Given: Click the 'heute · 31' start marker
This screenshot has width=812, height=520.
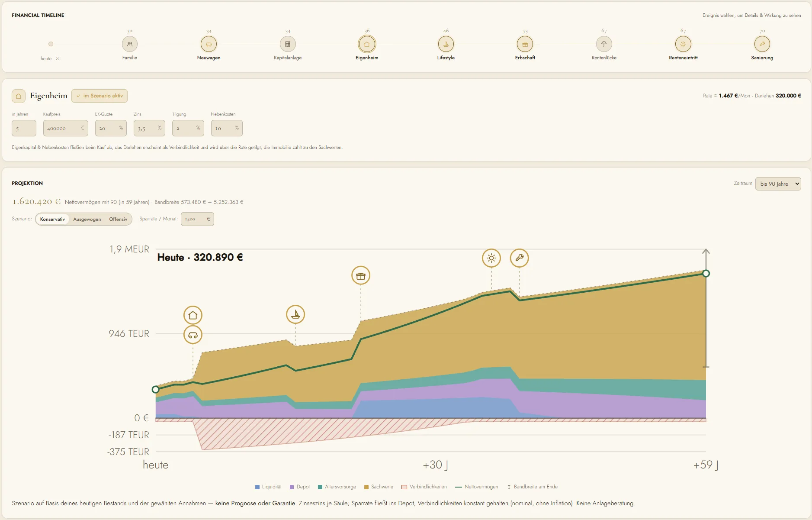Looking at the screenshot, I should click(51, 44).
